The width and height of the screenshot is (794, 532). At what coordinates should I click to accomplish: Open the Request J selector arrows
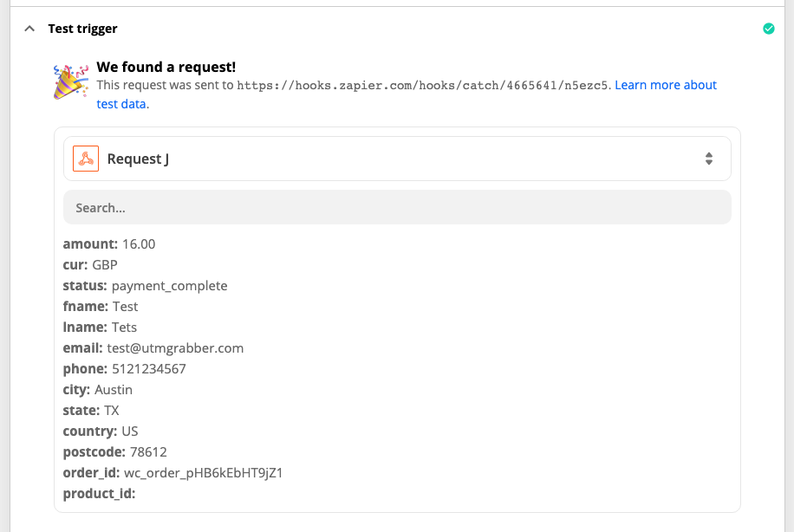[708, 159]
